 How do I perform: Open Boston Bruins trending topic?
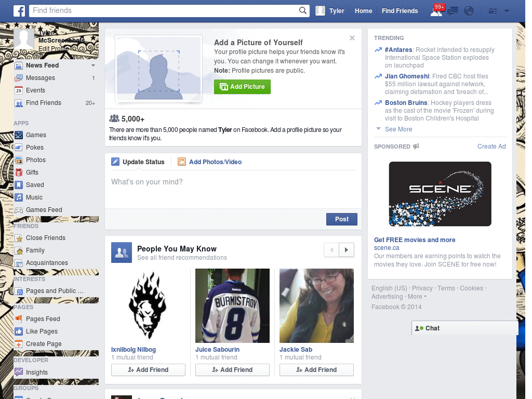(406, 103)
